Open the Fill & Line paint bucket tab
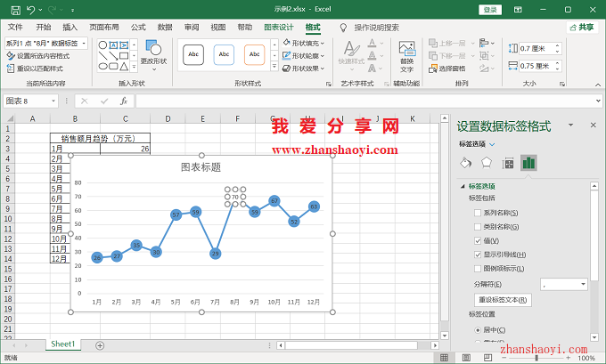 coord(466,163)
